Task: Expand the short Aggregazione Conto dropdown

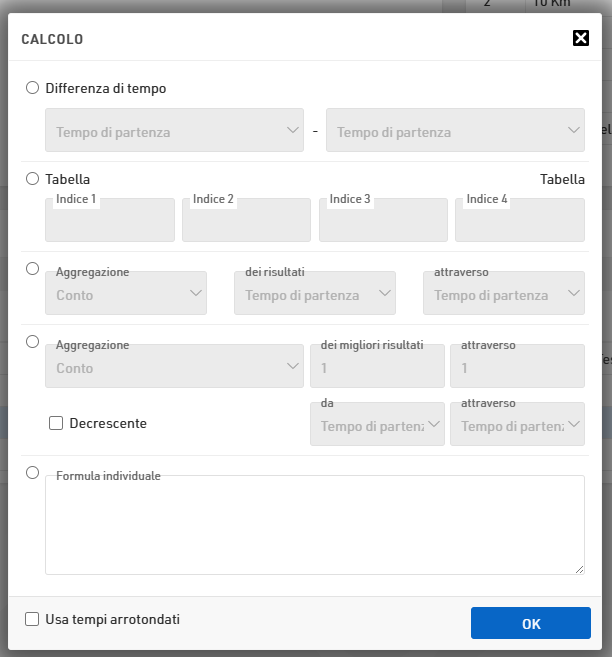Action: click(126, 294)
